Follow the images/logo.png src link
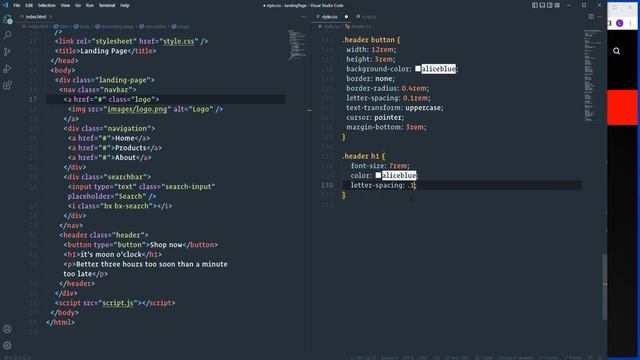The image size is (640, 360). (x=137, y=109)
